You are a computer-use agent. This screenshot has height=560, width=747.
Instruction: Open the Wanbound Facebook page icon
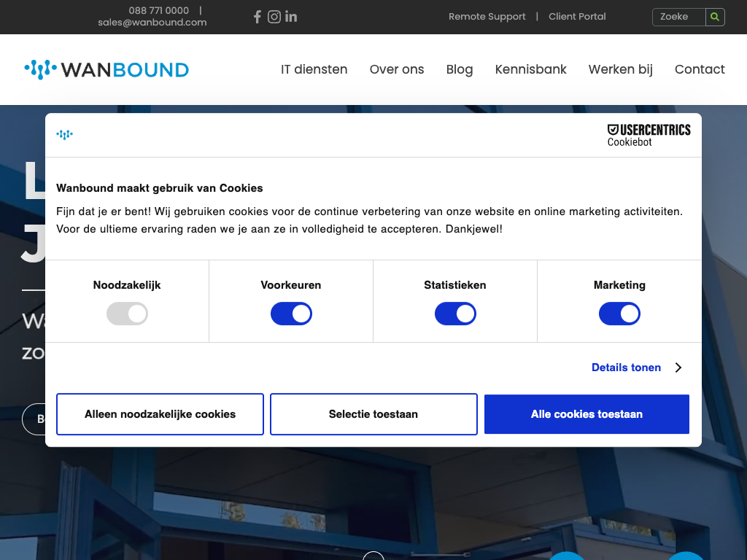[x=257, y=17]
